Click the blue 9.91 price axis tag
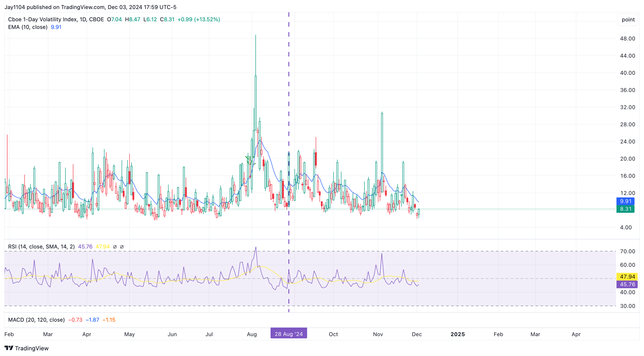 click(625, 201)
